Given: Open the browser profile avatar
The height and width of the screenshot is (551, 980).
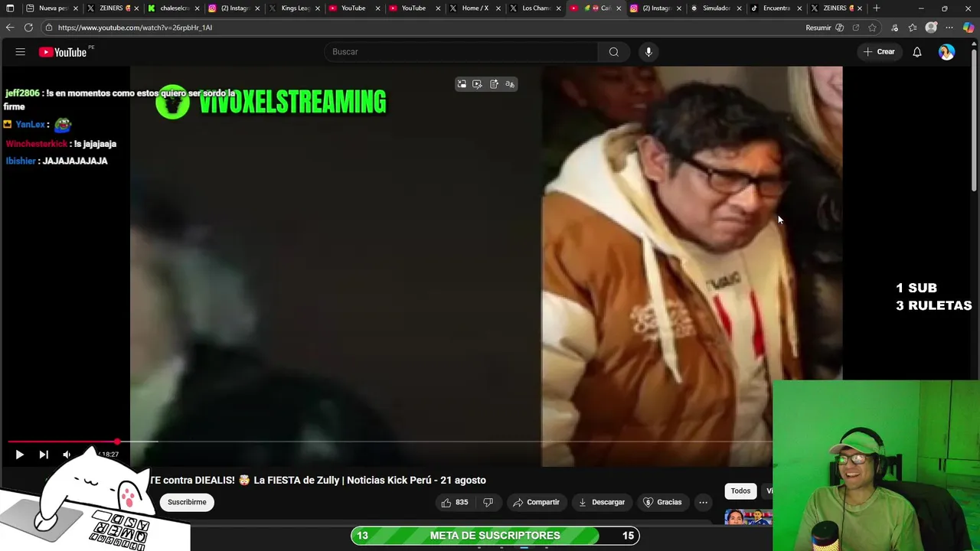Looking at the screenshot, I should coord(931,28).
